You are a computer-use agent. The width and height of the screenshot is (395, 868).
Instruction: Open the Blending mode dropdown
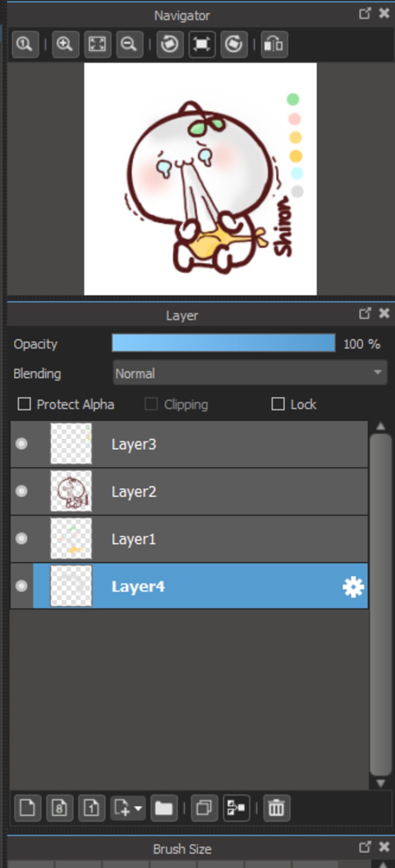(x=250, y=372)
